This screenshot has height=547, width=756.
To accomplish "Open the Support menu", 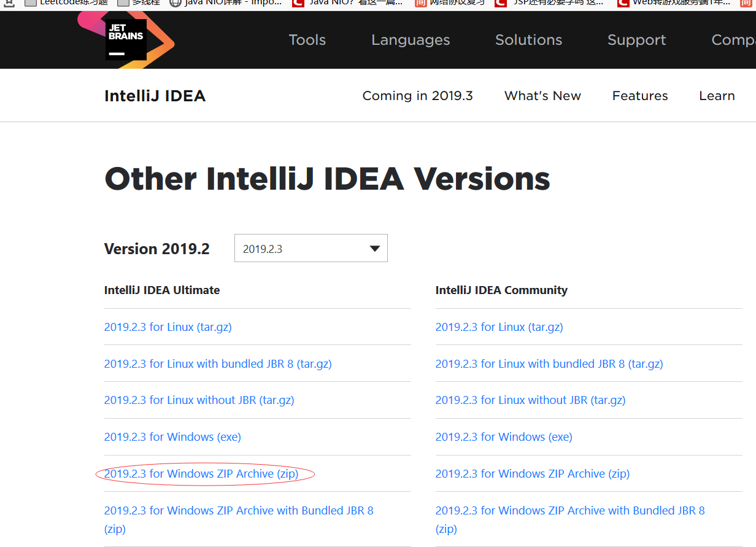I will point(636,40).
